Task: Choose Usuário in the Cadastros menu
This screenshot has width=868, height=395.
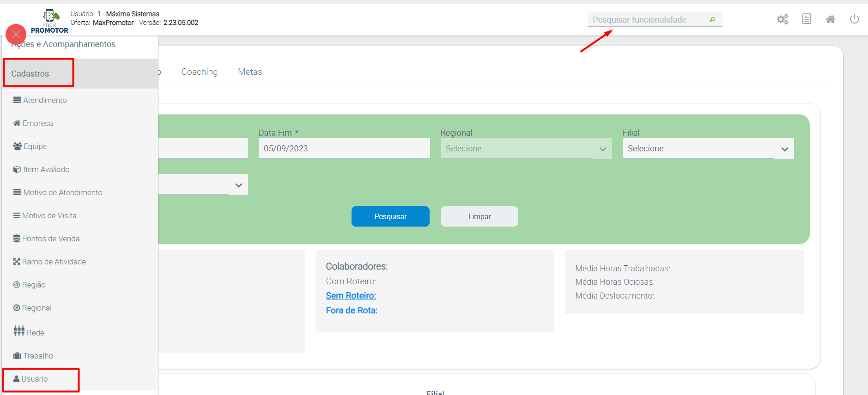Action: tap(35, 379)
